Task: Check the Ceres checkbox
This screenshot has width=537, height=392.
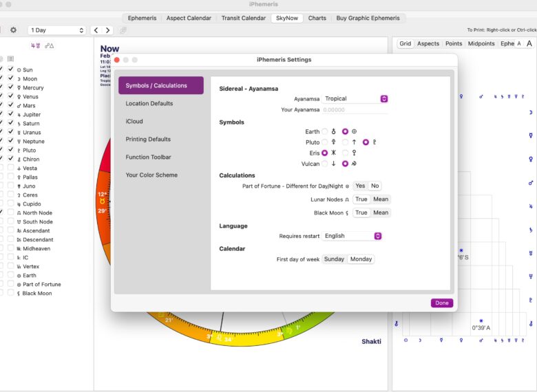Action: coord(10,195)
